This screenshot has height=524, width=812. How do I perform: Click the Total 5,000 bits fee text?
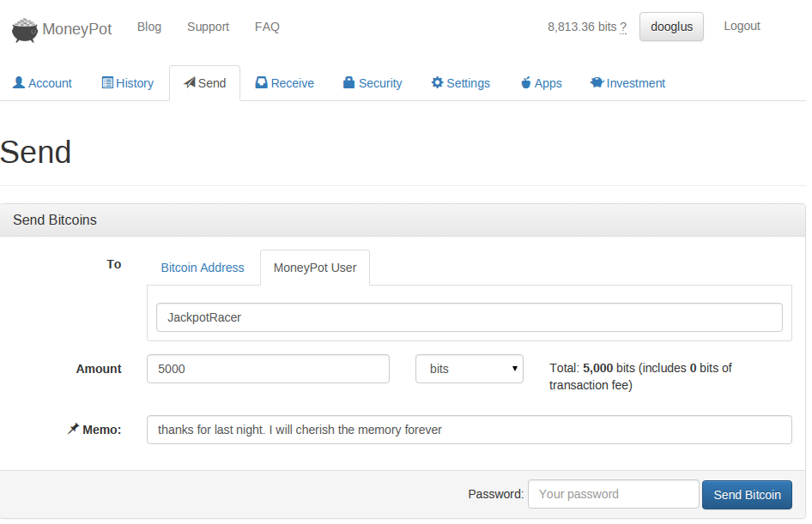pos(640,376)
